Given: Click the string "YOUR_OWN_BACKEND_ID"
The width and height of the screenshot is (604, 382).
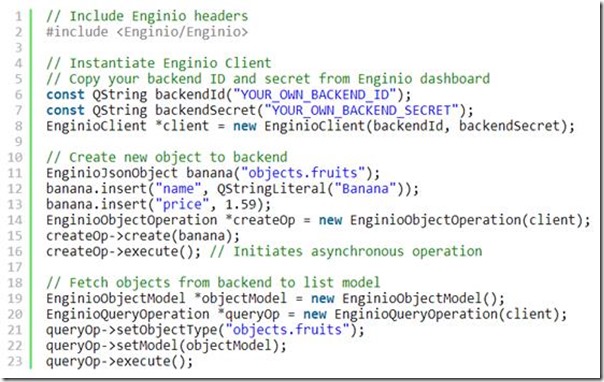Looking at the screenshot, I should coord(315,94).
